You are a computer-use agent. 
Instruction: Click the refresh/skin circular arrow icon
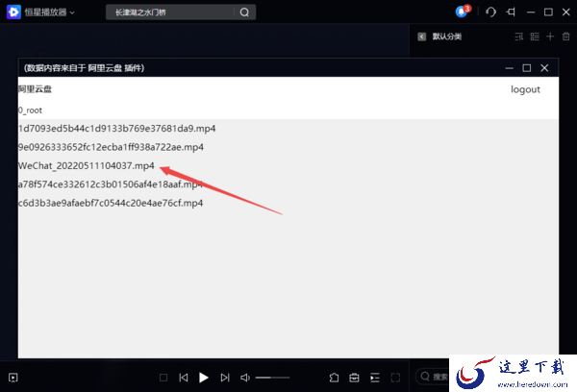pos(490,12)
